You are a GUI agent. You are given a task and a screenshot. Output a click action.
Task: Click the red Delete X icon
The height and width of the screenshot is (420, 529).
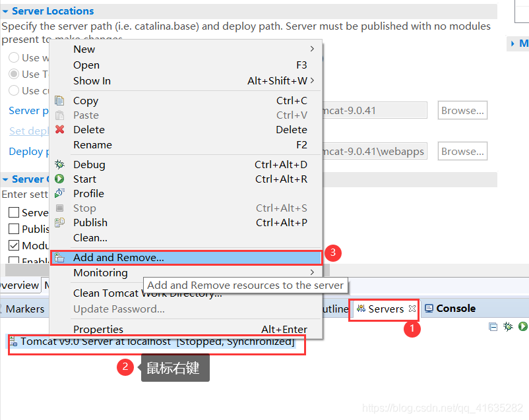point(60,129)
